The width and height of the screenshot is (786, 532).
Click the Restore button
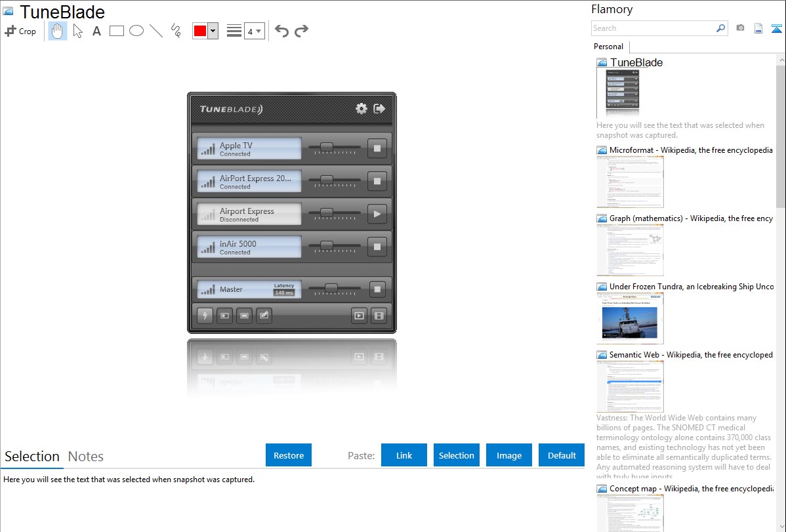click(289, 455)
